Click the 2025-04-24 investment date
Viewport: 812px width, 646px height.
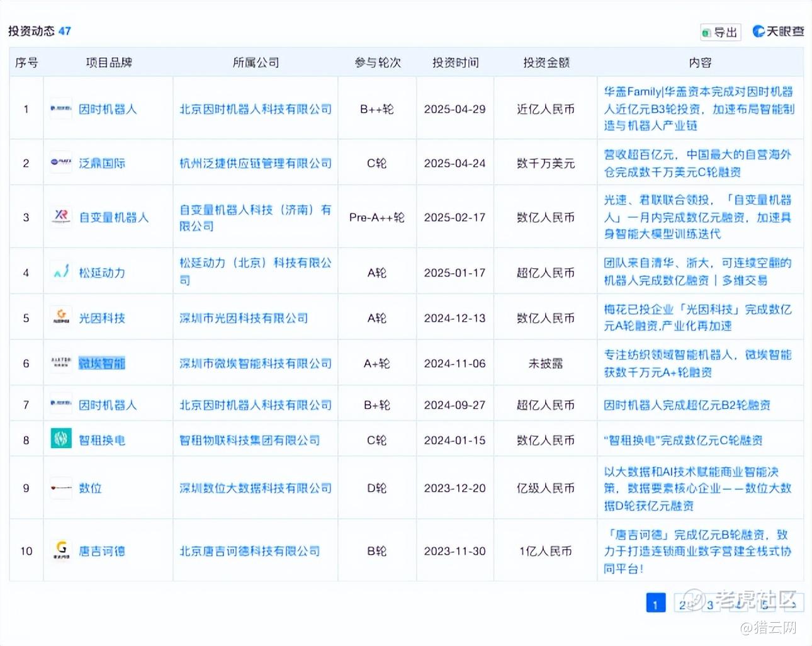click(455, 163)
